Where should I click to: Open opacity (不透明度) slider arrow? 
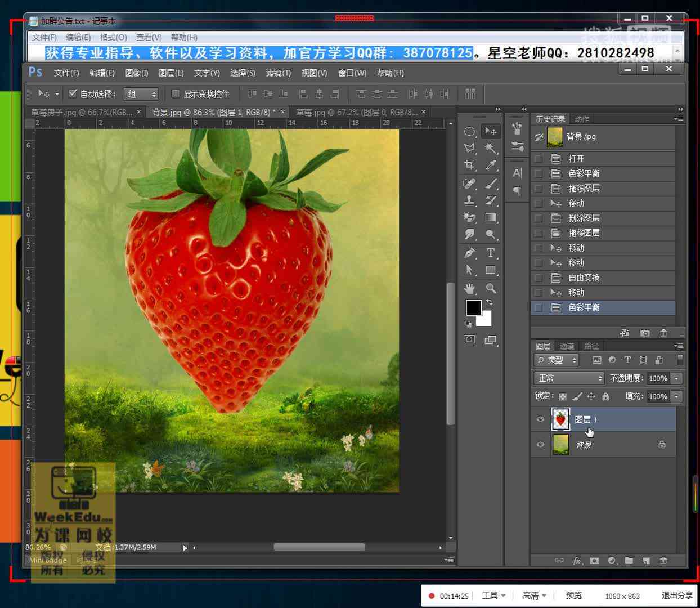[x=677, y=378]
